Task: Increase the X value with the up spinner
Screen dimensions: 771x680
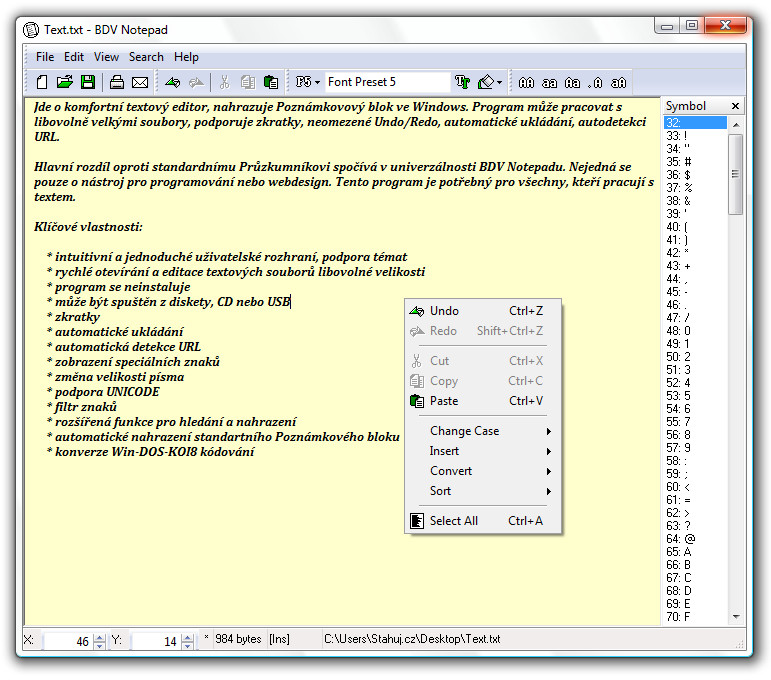Action: tap(99, 637)
